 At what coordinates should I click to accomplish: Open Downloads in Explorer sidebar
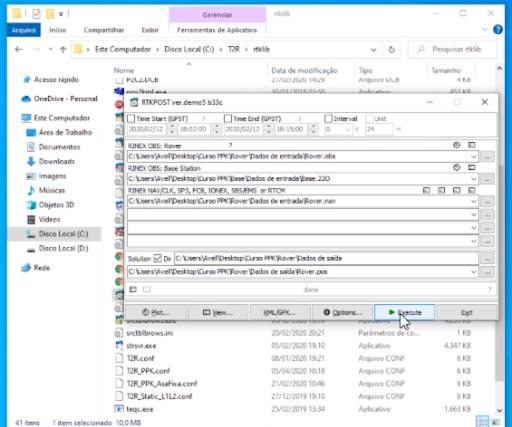57,162
